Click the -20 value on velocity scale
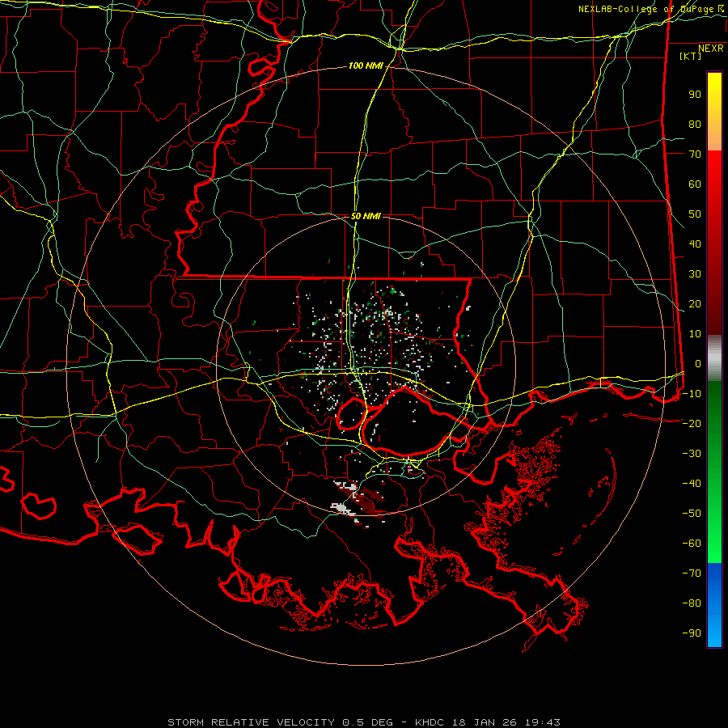The width and height of the screenshot is (728, 728). [692, 424]
